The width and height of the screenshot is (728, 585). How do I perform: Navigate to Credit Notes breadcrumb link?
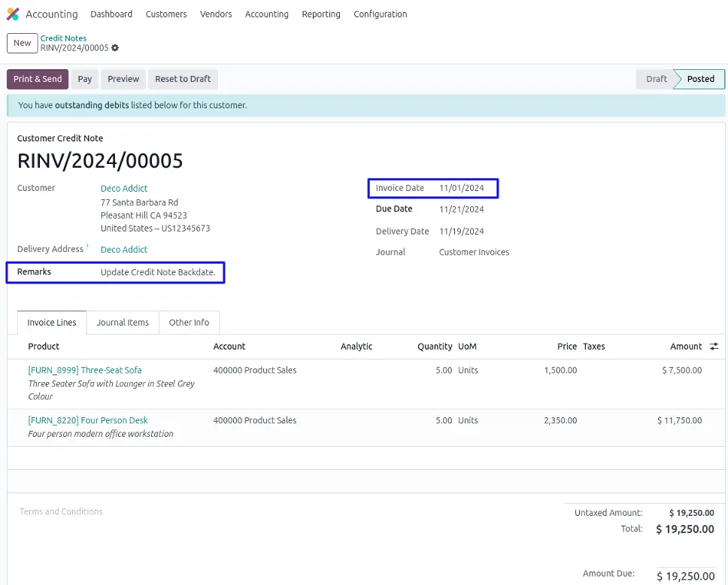pyautogui.click(x=63, y=38)
